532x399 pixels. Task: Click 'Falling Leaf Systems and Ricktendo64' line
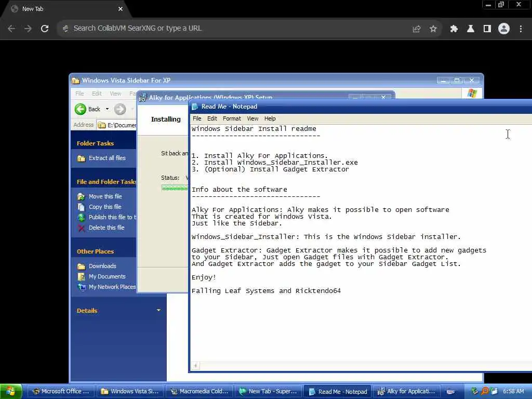tap(266, 291)
